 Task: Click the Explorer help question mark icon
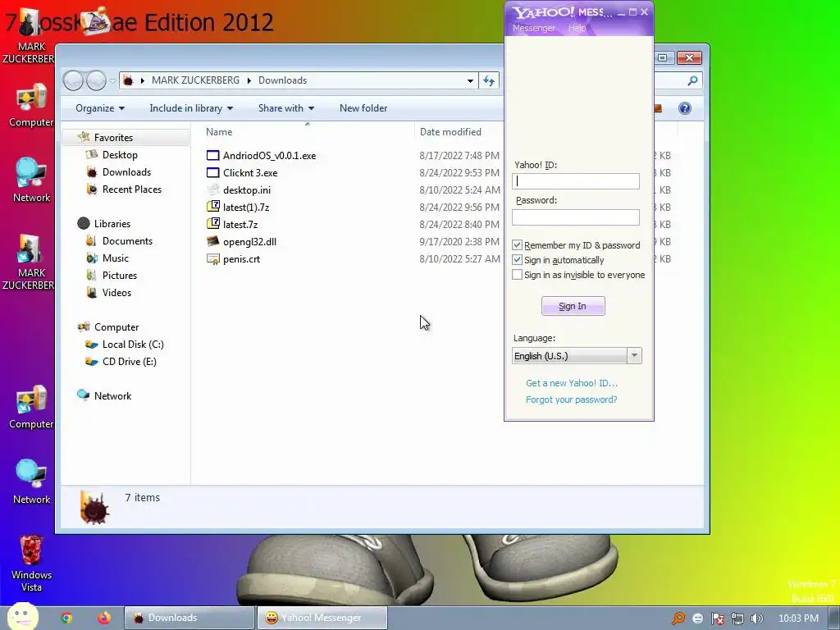pyautogui.click(x=685, y=108)
